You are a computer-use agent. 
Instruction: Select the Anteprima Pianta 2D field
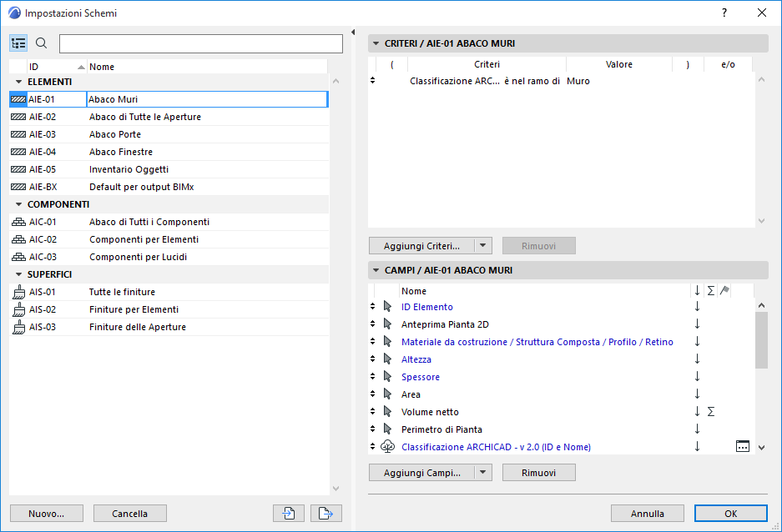[x=445, y=324]
